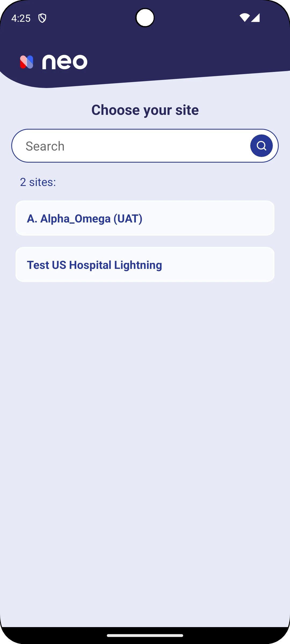Tap the Wi-Fi signal icon

(x=245, y=18)
